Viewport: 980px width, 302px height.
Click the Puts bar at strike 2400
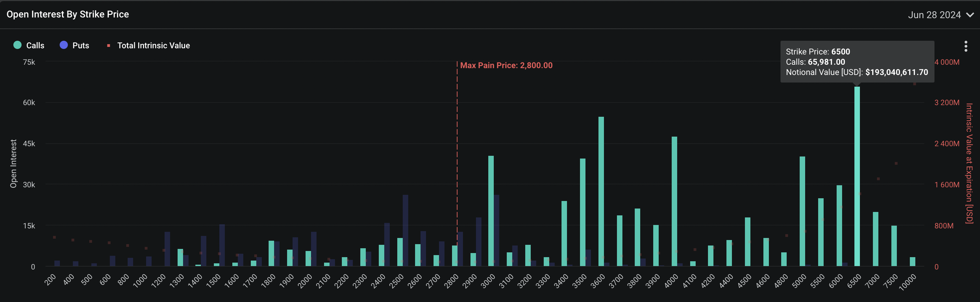[x=387, y=244]
